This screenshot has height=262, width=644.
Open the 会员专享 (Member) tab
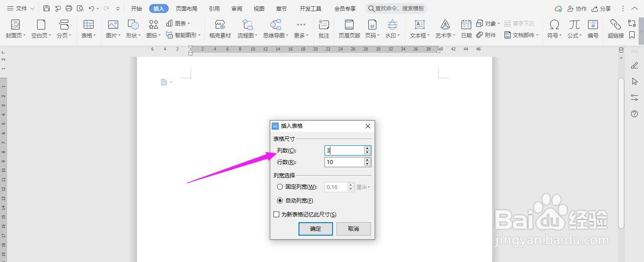tap(345, 8)
